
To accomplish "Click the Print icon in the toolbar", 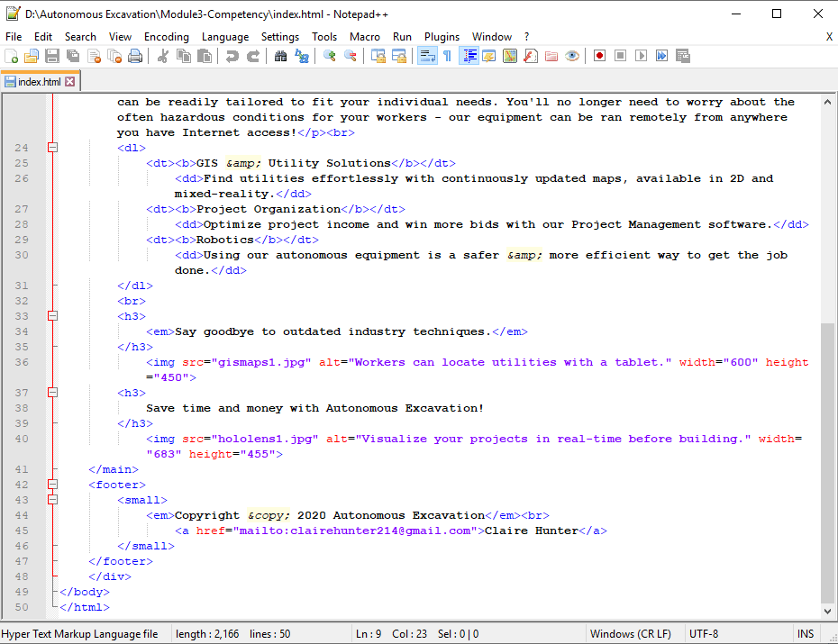I will point(135,56).
